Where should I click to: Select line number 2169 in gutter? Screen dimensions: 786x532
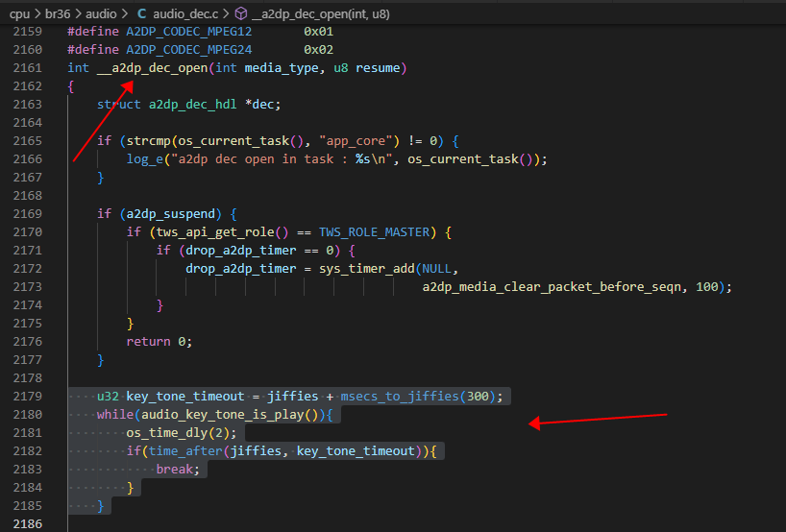pyautogui.click(x=28, y=214)
